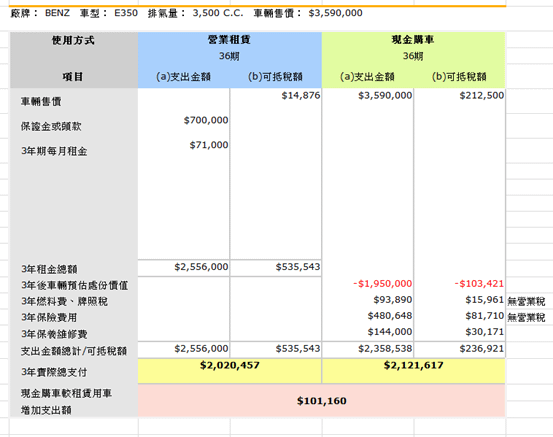Select the $3,590,000 cash purchase price cell

pos(368,96)
